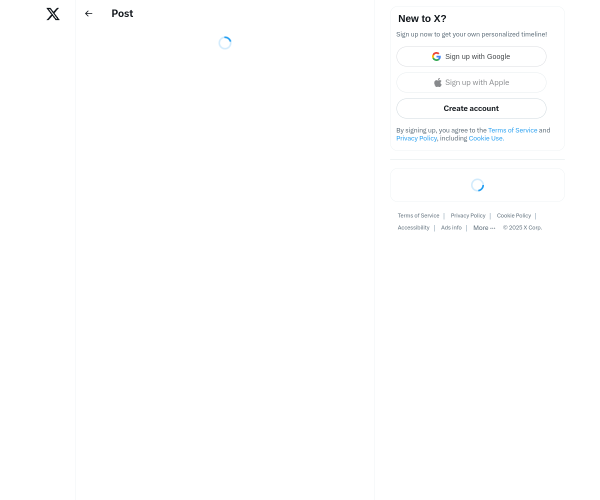Click the Post heading text

(x=122, y=13)
